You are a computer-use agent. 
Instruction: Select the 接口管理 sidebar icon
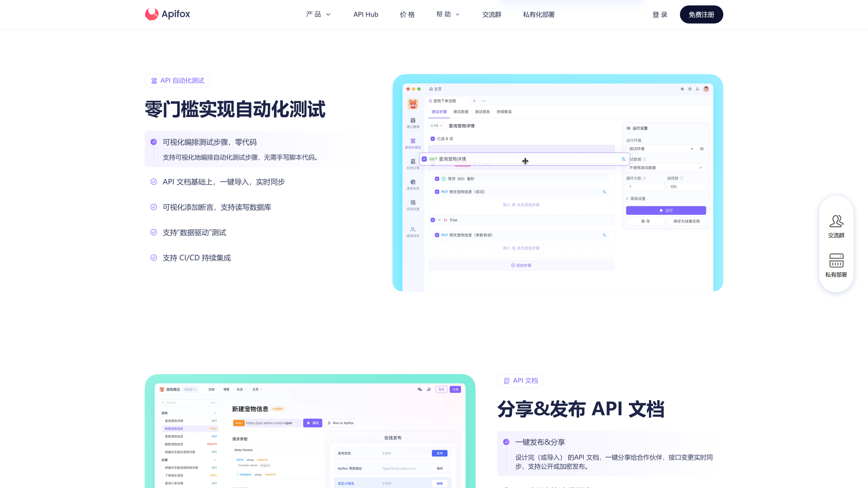point(413,123)
